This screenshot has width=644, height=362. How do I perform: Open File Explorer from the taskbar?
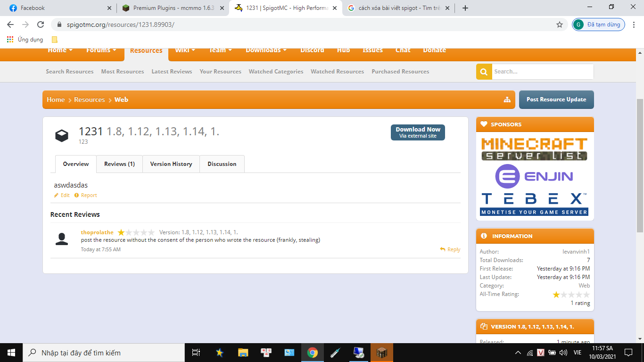[x=243, y=353]
